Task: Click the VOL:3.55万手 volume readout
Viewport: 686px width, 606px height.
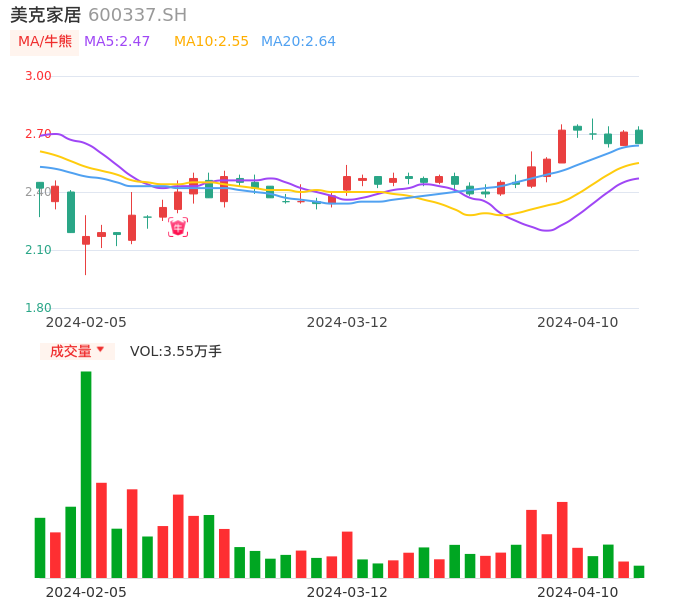Action: pyautogui.click(x=176, y=351)
